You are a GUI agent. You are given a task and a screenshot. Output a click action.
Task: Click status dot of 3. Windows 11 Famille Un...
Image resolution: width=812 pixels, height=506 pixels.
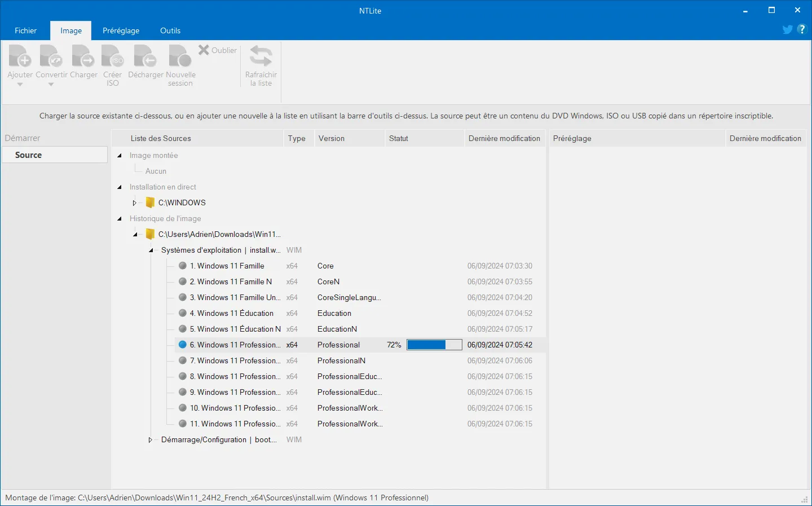pyautogui.click(x=183, y=297)
